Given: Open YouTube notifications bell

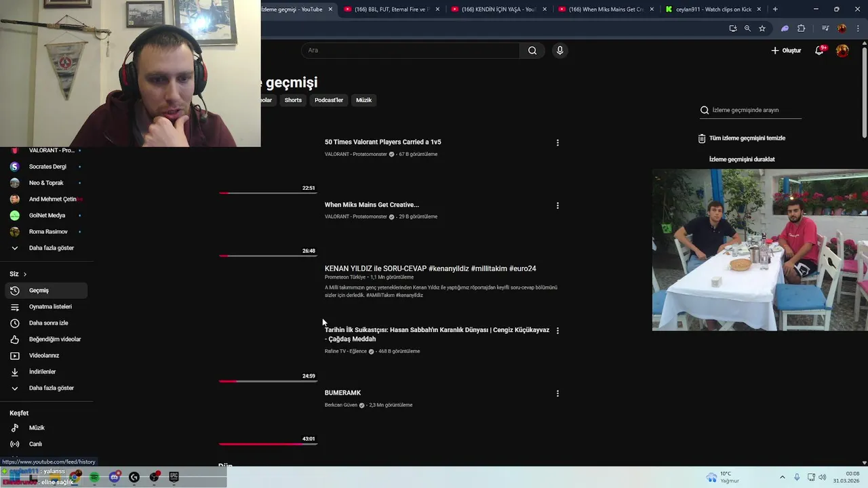Looking at the screenshot, I should pyautogui.click(x=819, y=50).
